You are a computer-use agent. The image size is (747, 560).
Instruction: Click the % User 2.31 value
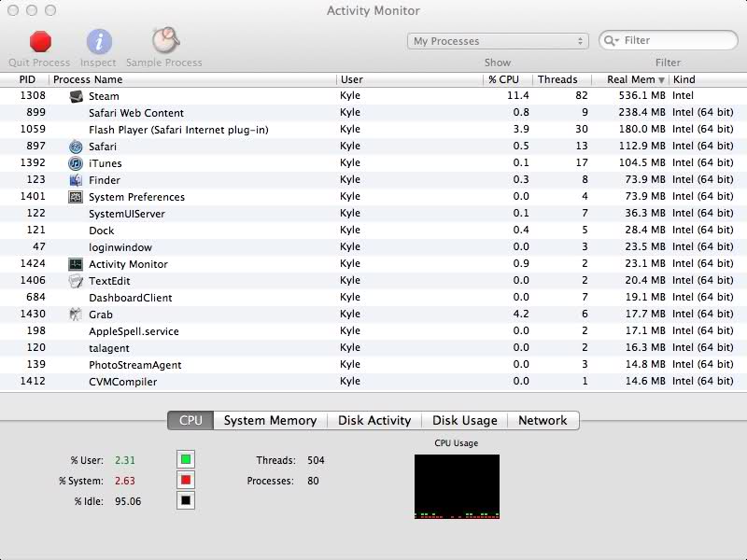[125, 460]
